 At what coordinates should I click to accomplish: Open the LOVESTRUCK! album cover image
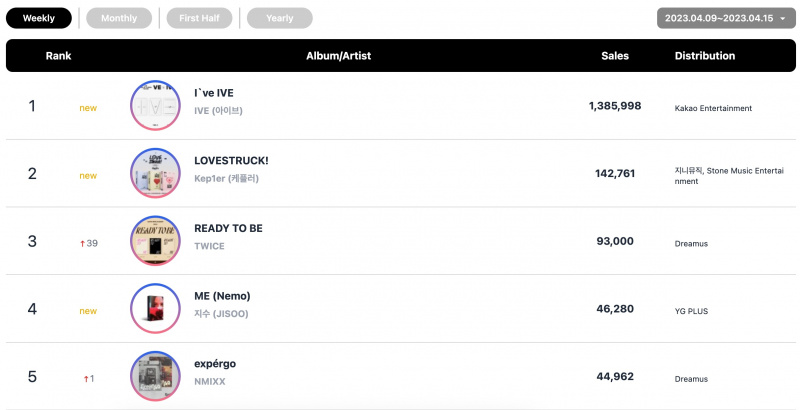[x=156, y=173]
